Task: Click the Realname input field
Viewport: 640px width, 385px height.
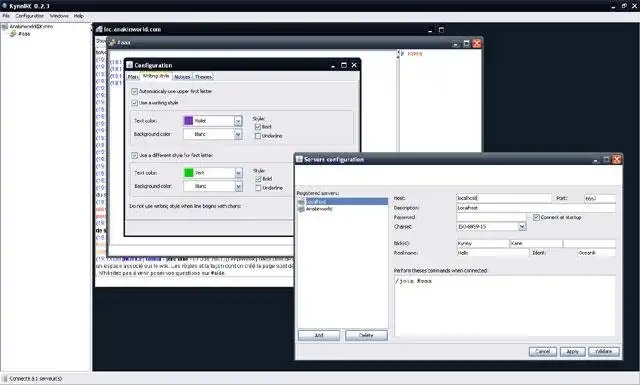Action: click(492, 253)
